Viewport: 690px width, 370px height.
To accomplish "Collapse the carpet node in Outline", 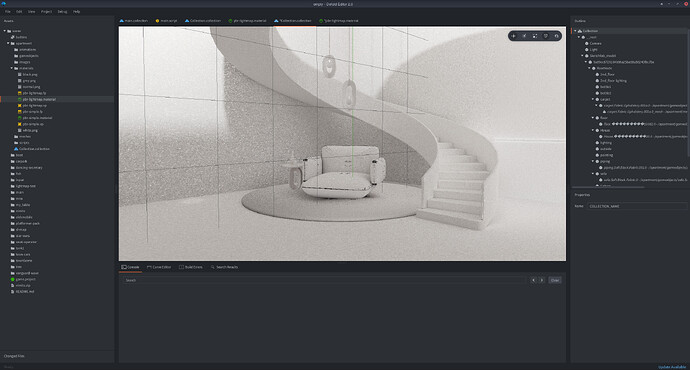I will coord(593,99).
